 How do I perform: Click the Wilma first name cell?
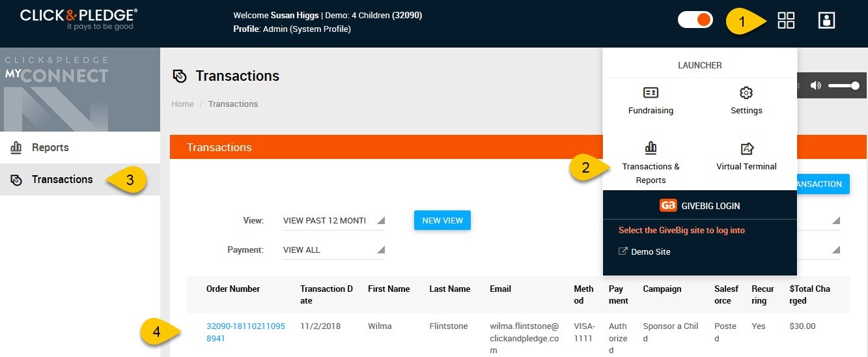(x=380, y=326)
